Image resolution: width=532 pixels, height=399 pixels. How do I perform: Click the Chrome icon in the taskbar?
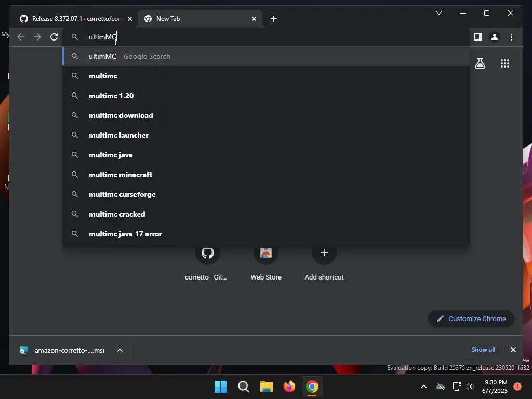[x=312, y=387]
